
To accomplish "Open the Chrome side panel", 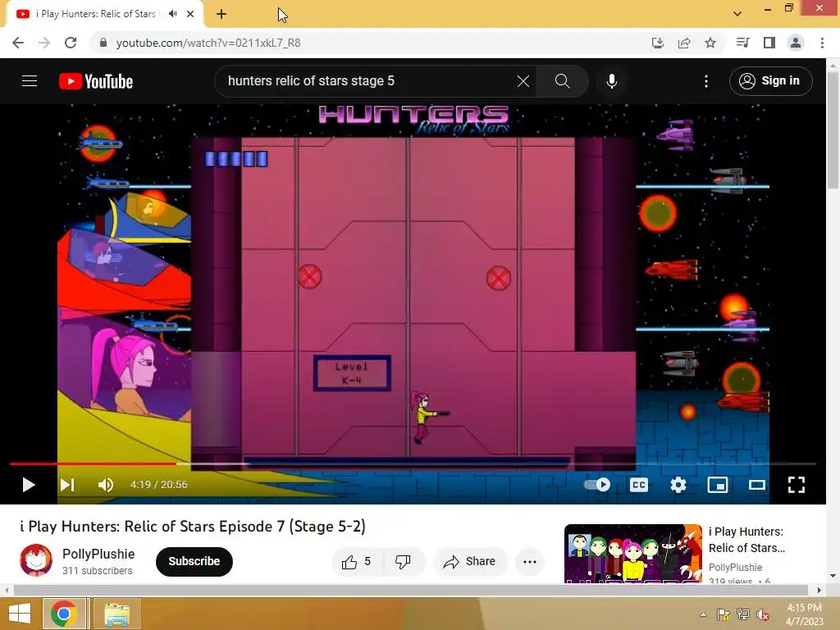I will (x=769, y=43).
